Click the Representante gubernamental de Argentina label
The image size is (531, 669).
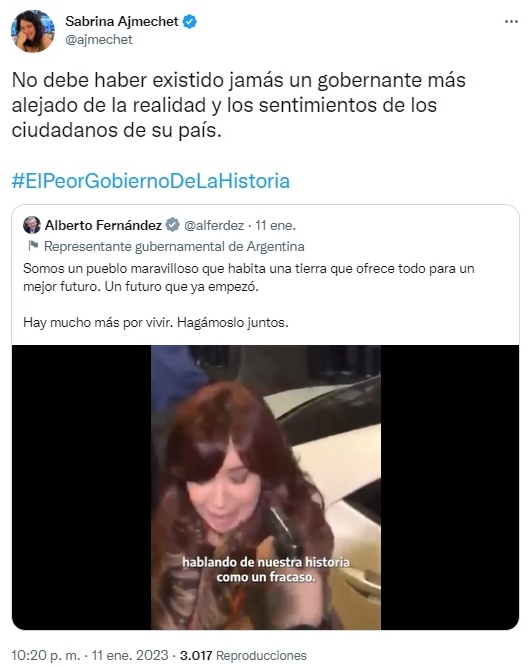[x=174, y=246]
